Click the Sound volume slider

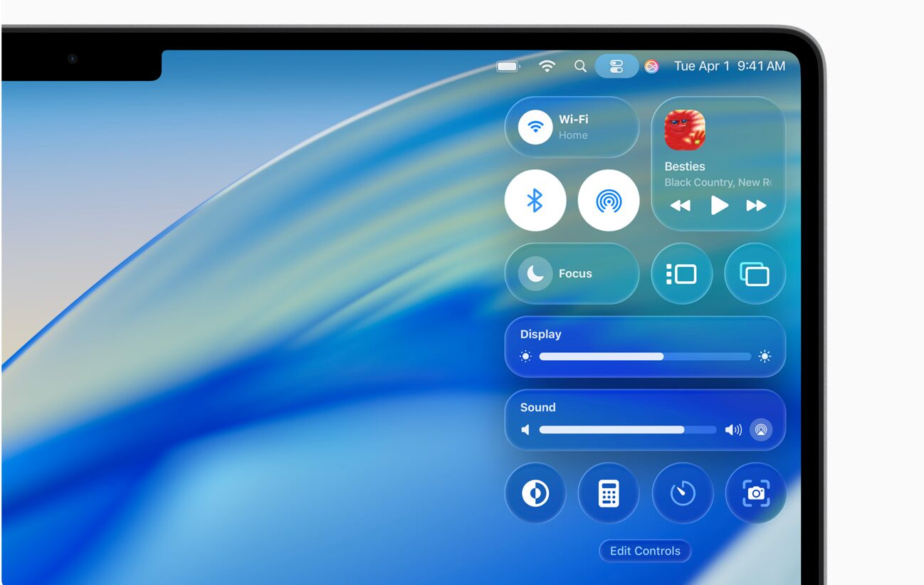(x=627, y=430)
